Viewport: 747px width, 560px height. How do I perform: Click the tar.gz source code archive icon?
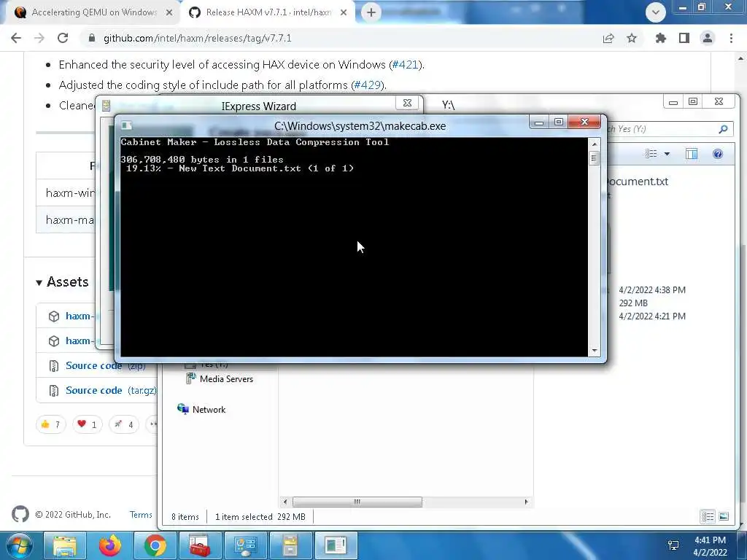[x=54, y=391]
